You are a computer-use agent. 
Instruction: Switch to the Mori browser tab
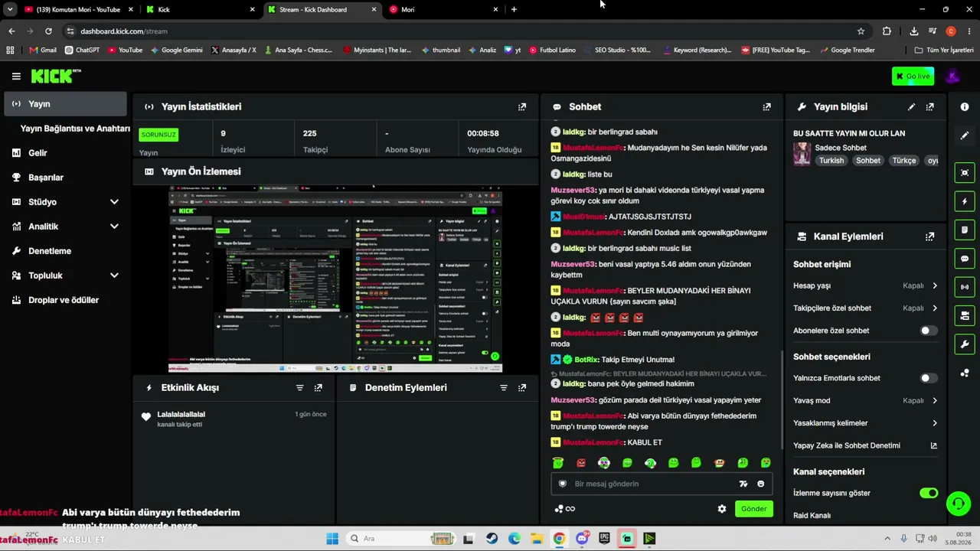(x=444, y=10)
